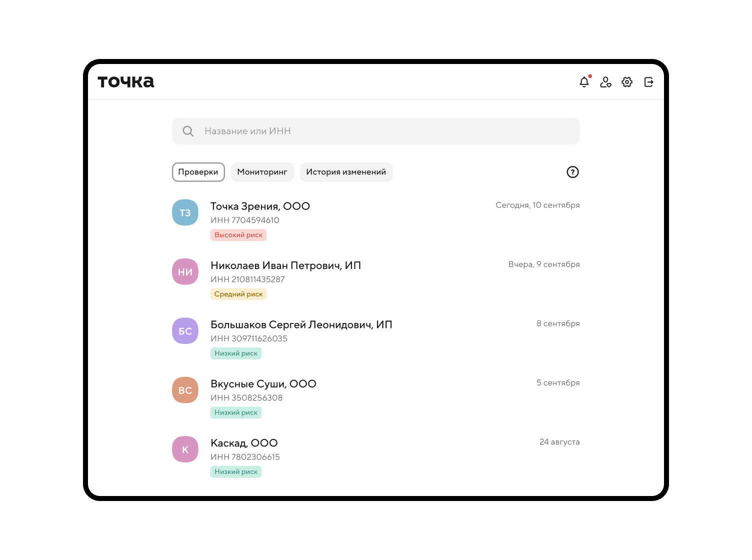Switch to the Мониторинг tab
The image size is (752, 560).
click(x=262, y=172)
